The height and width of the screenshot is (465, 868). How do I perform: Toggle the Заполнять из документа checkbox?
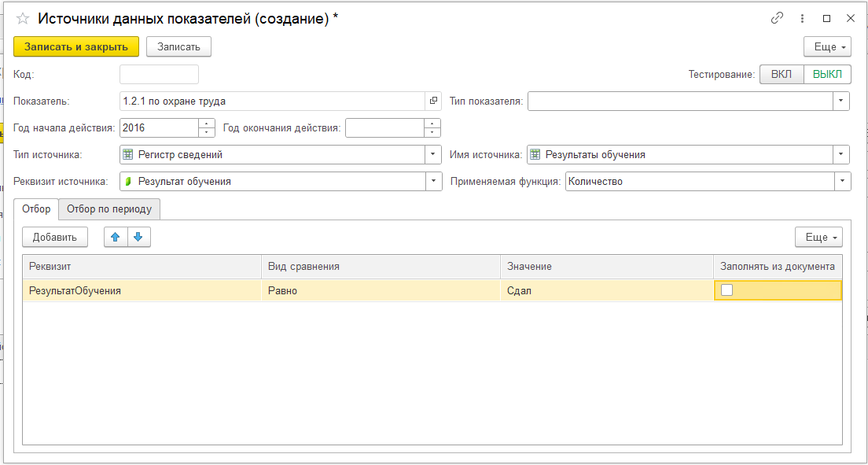(x=727, y=290)
